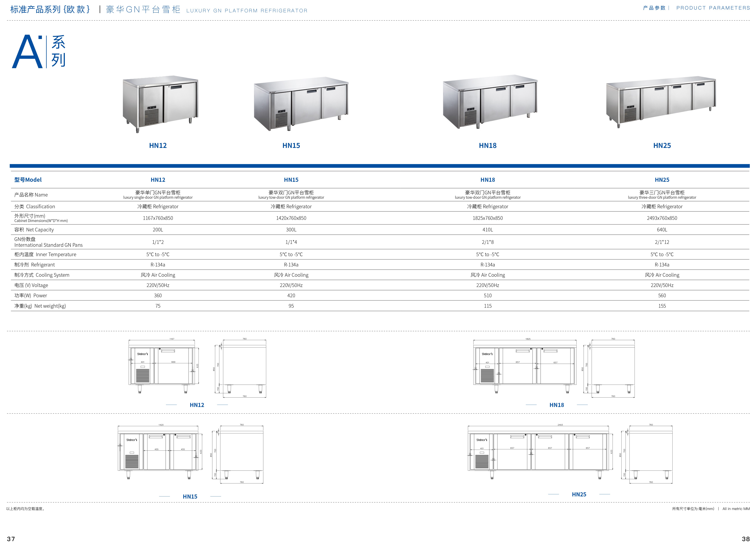Click the GN pans value 2/1*8
756x544 pixels.
coord(488,242)
